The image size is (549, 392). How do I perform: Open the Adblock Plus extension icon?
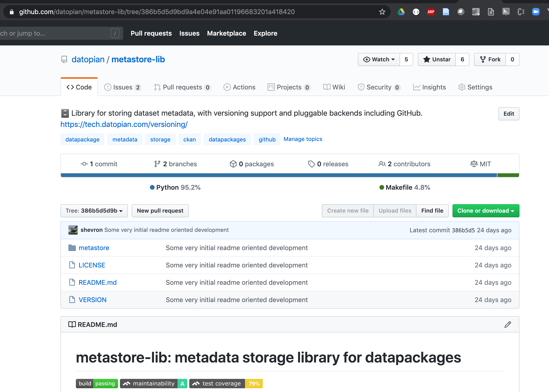[431, 12]
